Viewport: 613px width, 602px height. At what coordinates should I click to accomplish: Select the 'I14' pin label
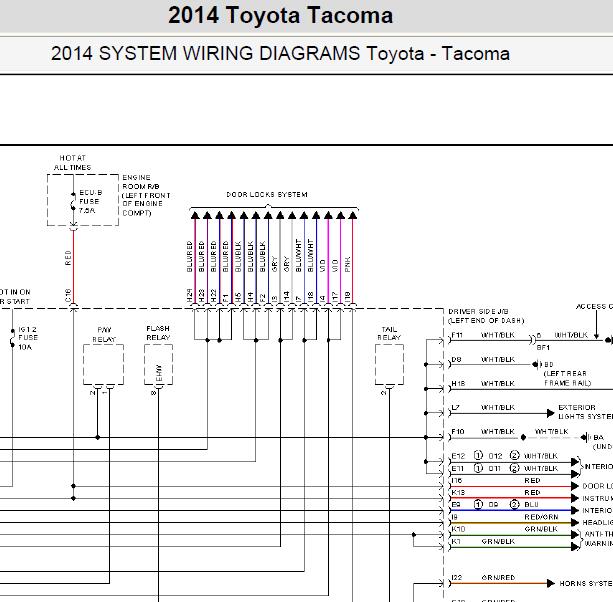click(287, 297)
